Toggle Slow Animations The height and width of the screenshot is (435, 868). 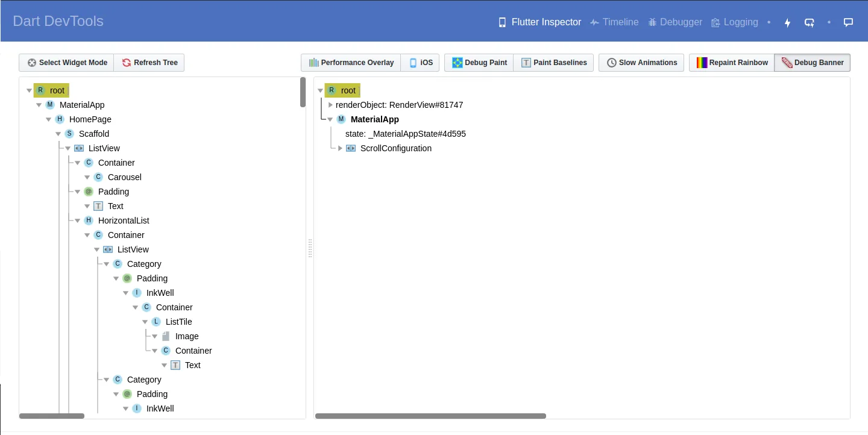pos(641,62)
